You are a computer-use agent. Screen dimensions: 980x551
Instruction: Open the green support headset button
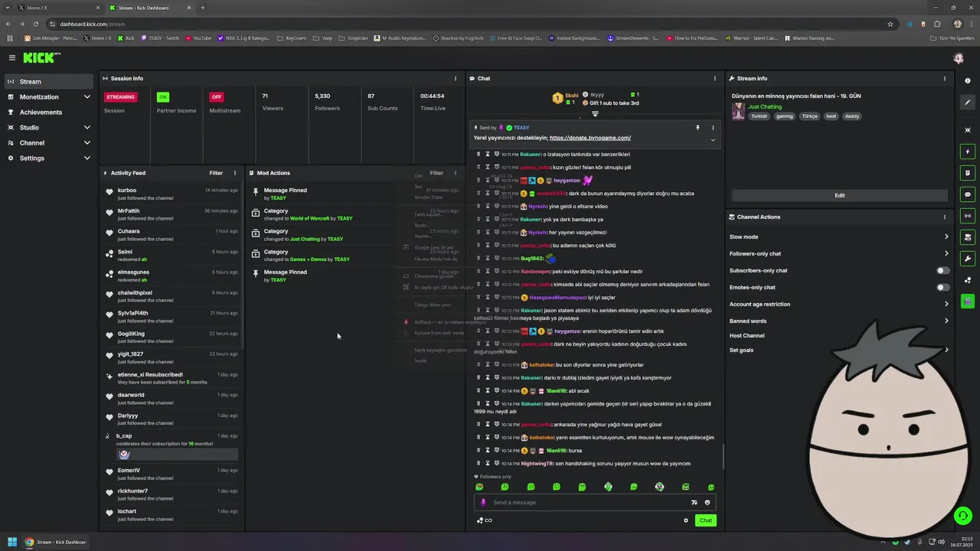pos(962,516)
